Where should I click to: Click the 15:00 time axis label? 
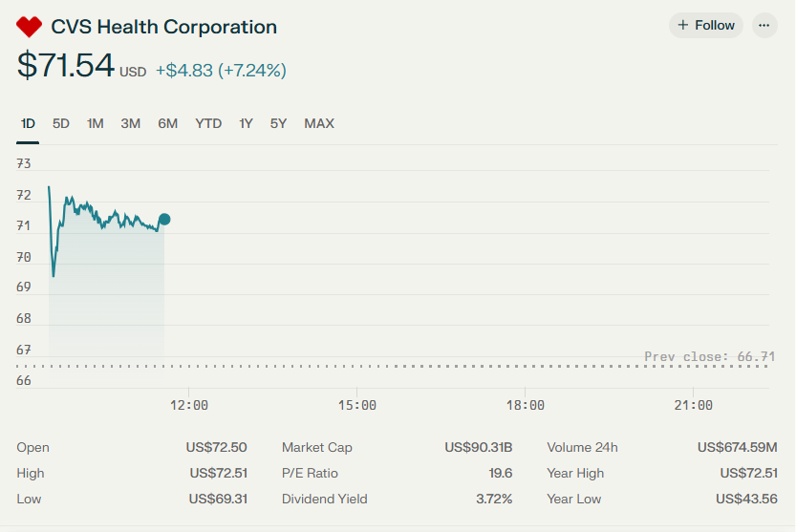pyautogui.click(x=356, y=405)
